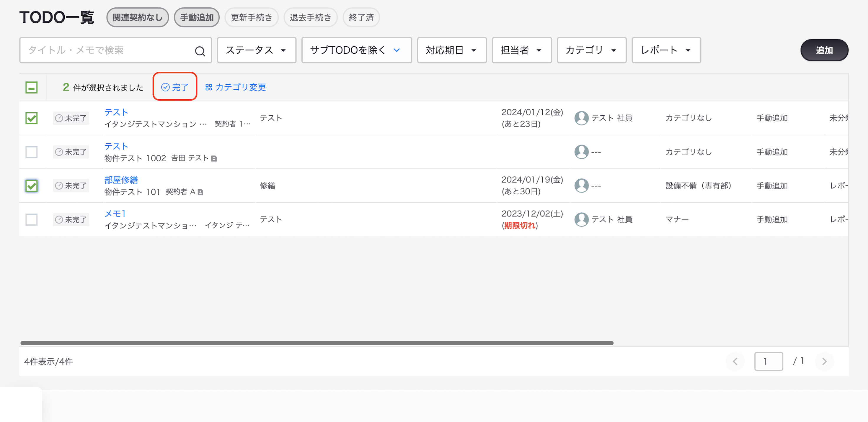Screen dimensions: 868x422
Task: Click the horizontal scrollbar of the table
Action: pos(317,343)
